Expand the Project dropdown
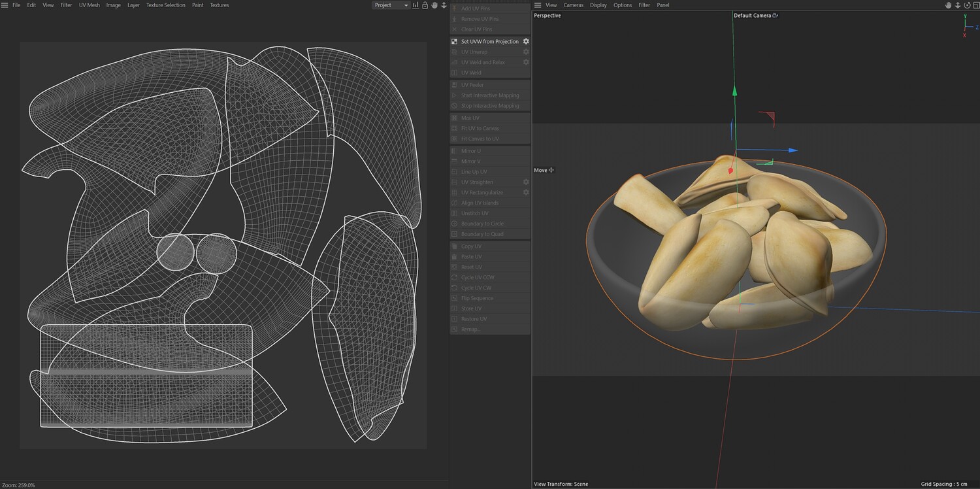 (x=391, y=5)
